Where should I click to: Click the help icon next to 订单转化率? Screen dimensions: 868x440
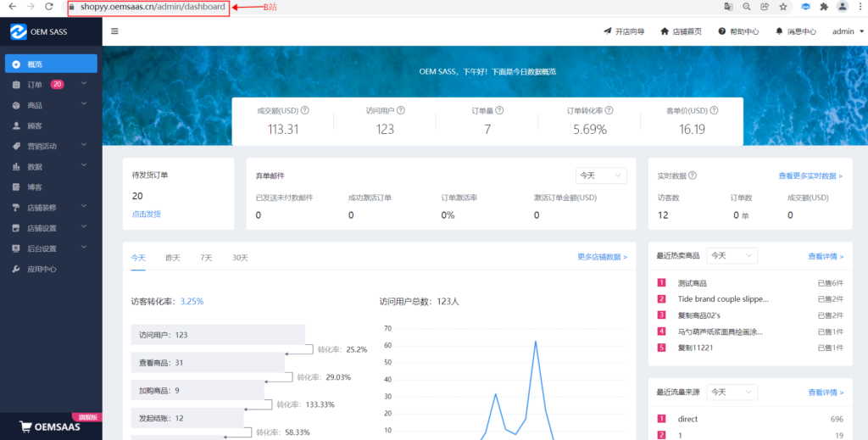(609, 110)
